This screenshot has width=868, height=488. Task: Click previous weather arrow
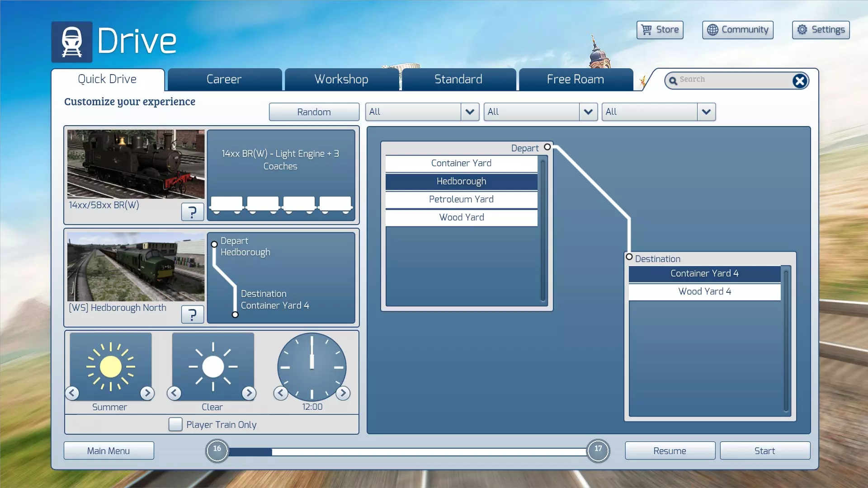pyautogui.click(x=175, y=393)
